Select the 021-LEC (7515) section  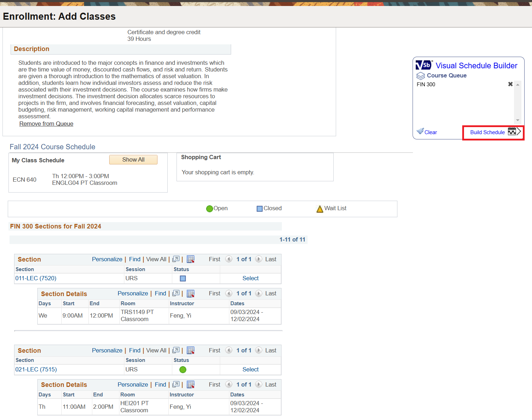250,369
